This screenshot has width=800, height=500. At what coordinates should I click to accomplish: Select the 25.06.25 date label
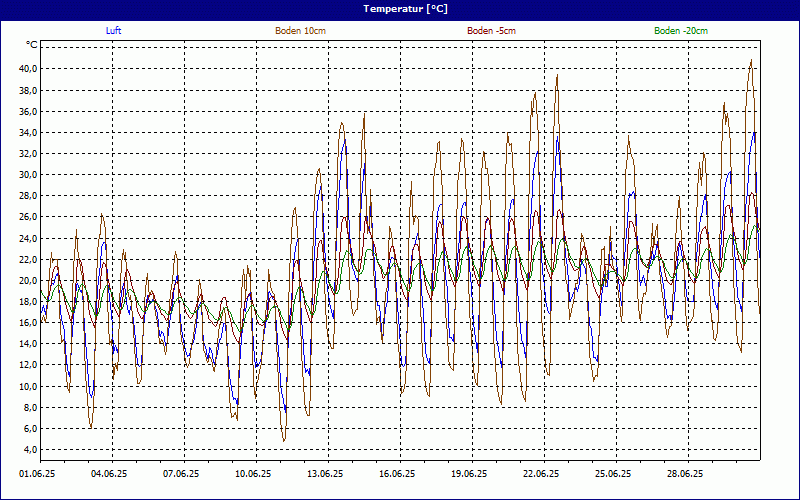pos(613,474)
